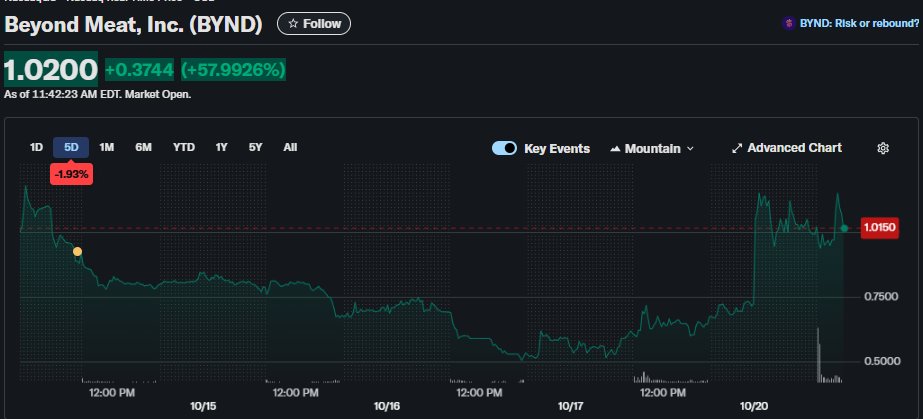The height and width of the screenshot is (419, 923).
Task: Open the Advanced Chart link
Action: [794, 148]
